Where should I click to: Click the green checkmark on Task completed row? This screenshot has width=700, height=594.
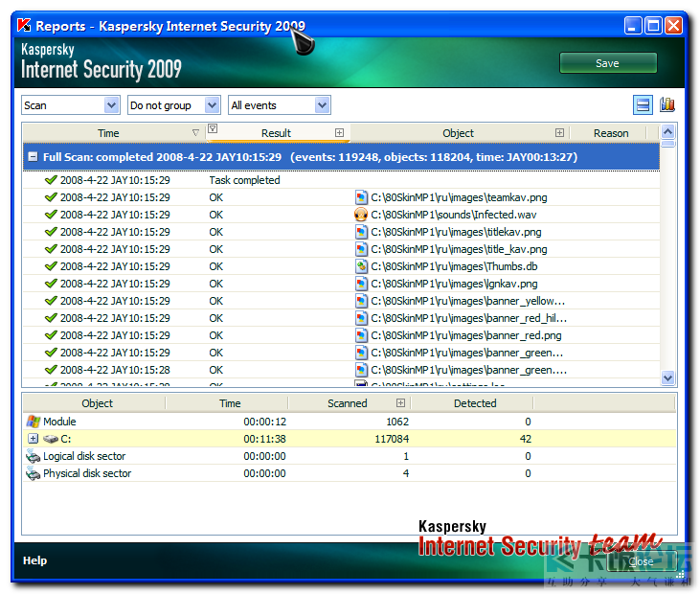[x=51, y=180]
